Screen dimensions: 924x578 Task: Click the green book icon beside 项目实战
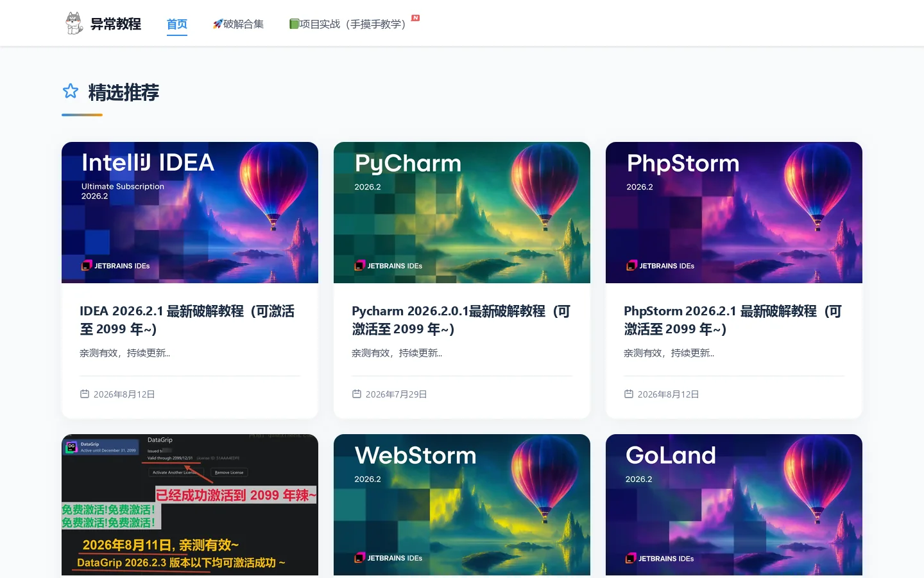point(294,24)
